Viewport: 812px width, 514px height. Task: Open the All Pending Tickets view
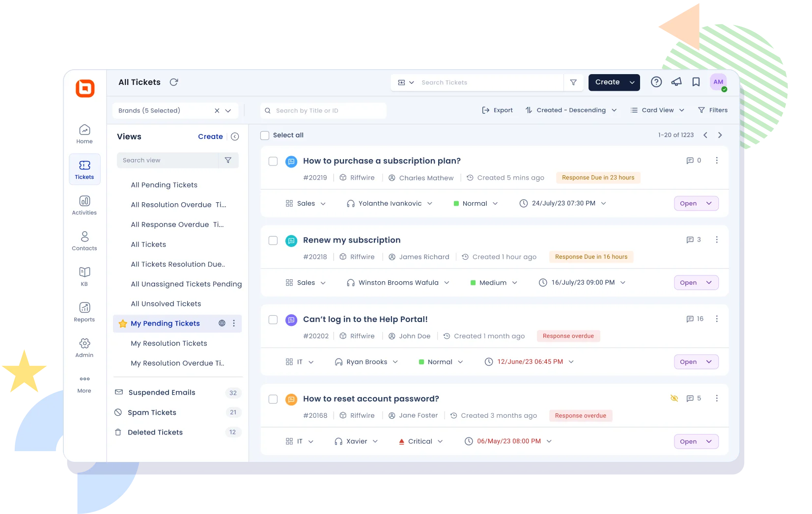pyautogui.click(x=164, y=185)
